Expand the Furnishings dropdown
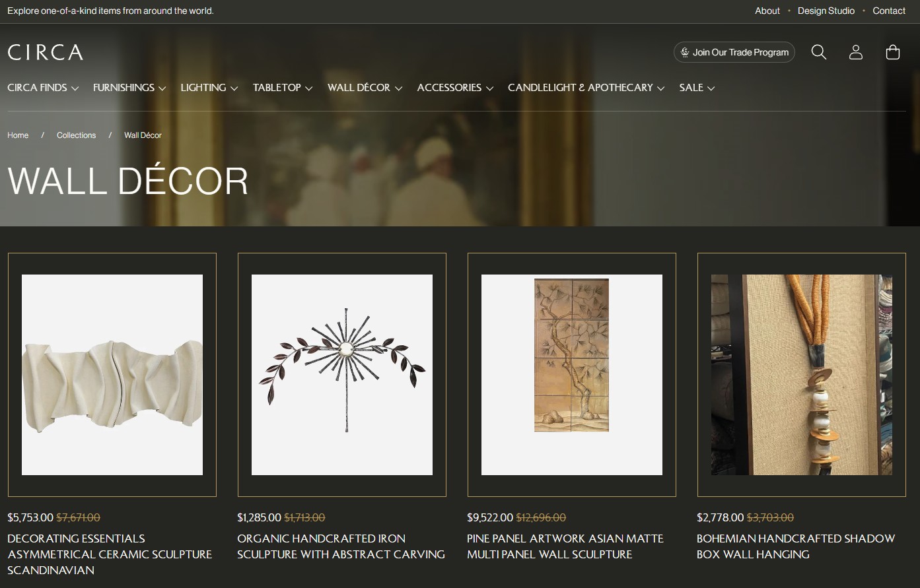920x588 pixels. 129,88
